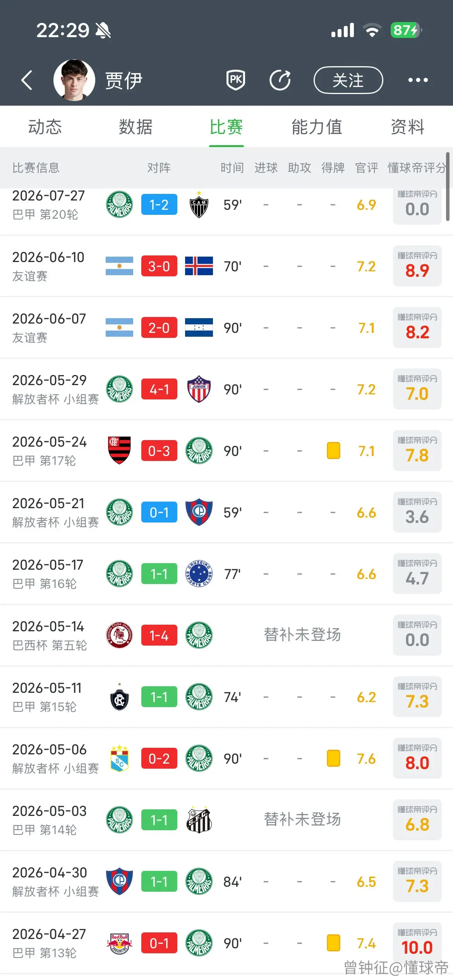453x980 pixels.
Task: Open the 2026-05-14 巴西杯 match row
Action: (226, 635)
